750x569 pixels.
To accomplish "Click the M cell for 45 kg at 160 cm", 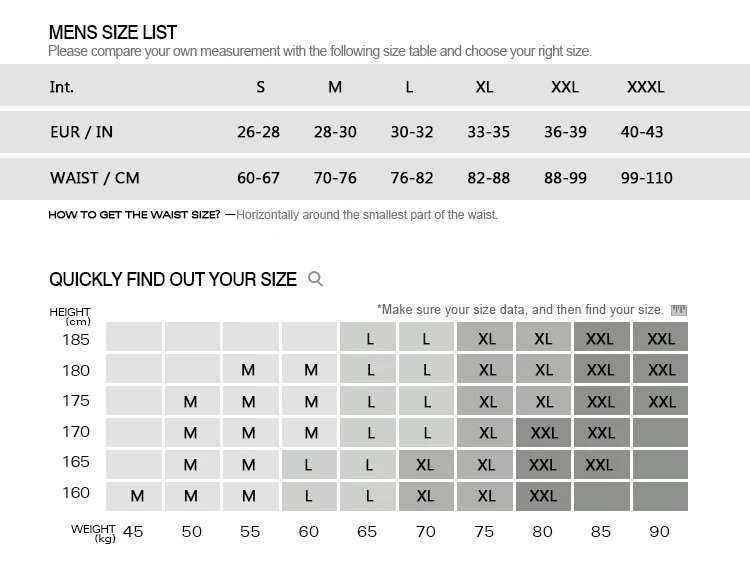I will coord(137,496).
